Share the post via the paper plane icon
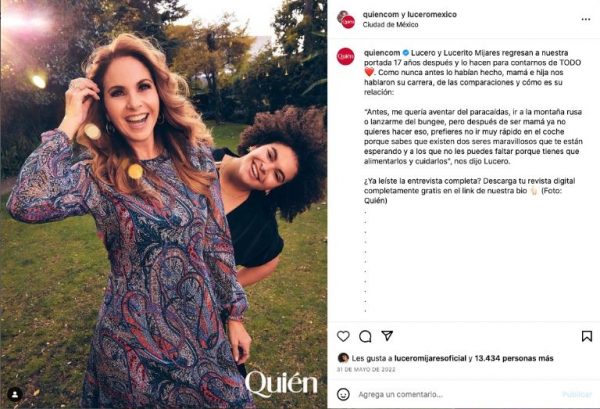Image resolution: width=600 pixels, height=409 pixels. (387, 336)
